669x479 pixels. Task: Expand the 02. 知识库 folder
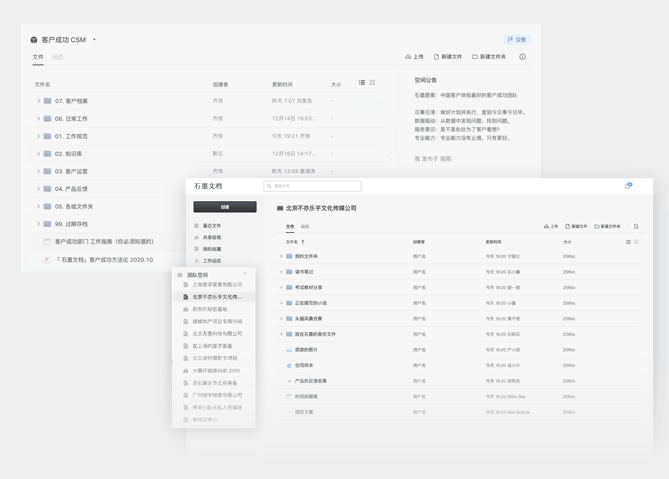pos(39,154)
